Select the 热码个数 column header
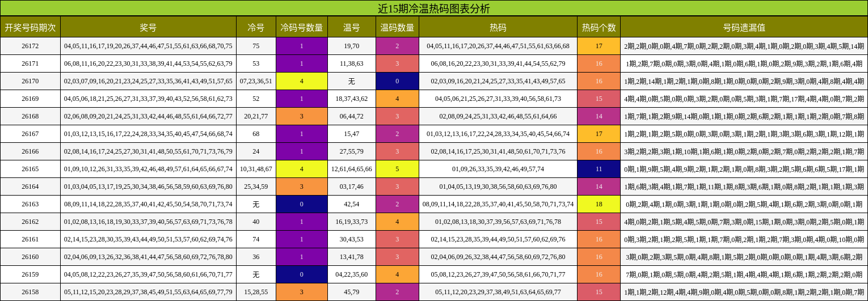Image resolution: width=868 pixels, height=301 pixels. 599,27
